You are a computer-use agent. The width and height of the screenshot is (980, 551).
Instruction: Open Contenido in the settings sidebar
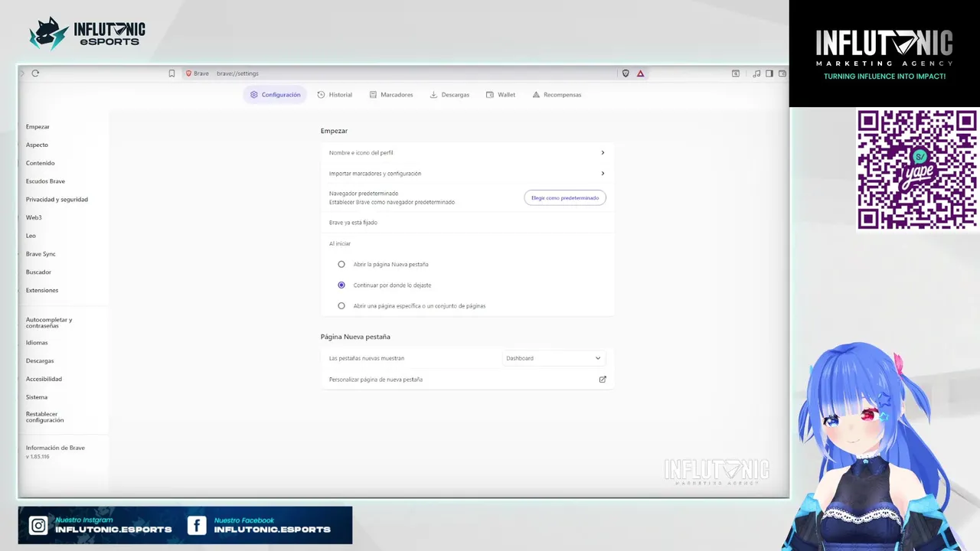(x=40, y=163)
